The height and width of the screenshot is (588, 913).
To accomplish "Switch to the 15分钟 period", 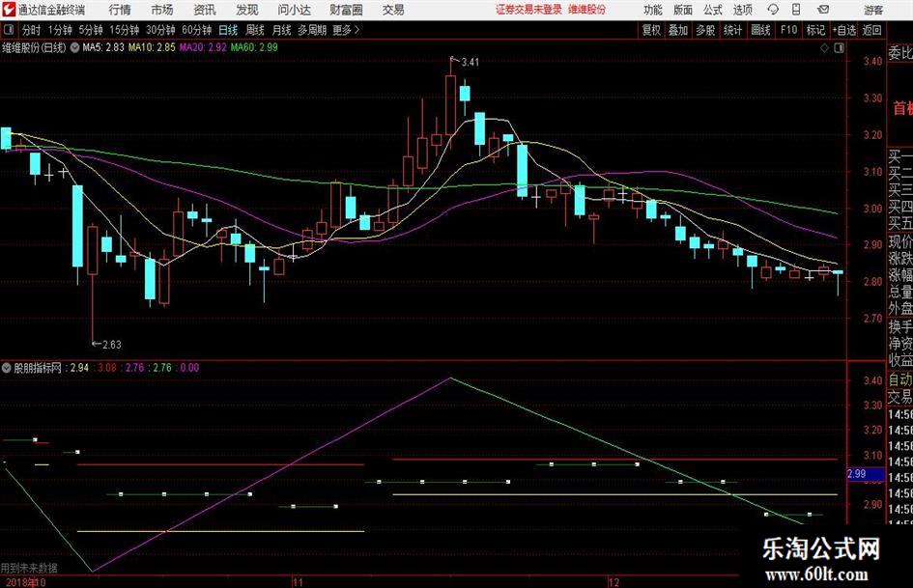I will (x=124, y=30).
